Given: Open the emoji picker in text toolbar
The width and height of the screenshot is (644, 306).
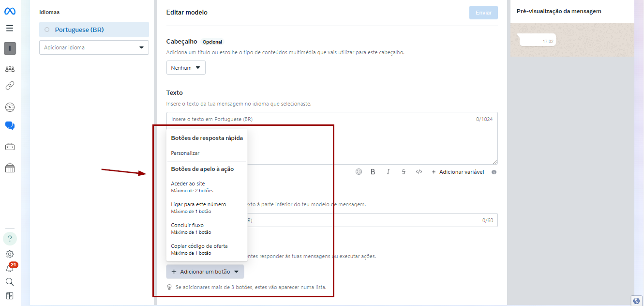Looking at the screenshot, I should point(359,172).
